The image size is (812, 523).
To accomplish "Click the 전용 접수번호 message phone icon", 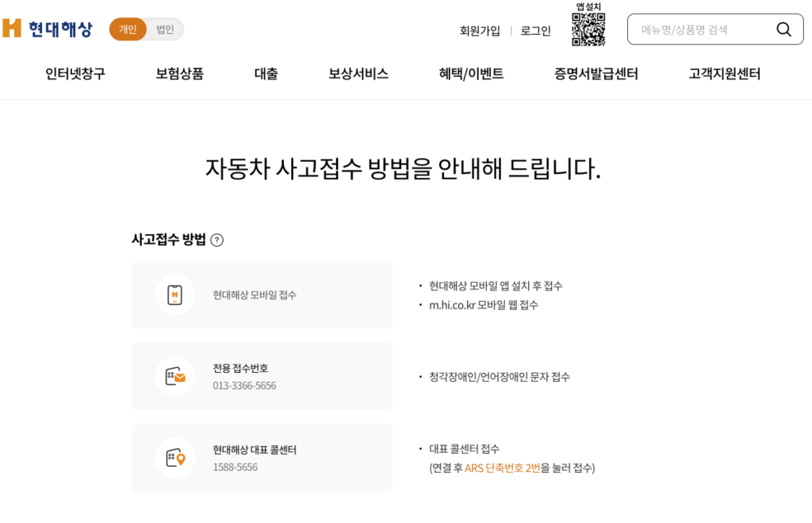I will [174, 376].
